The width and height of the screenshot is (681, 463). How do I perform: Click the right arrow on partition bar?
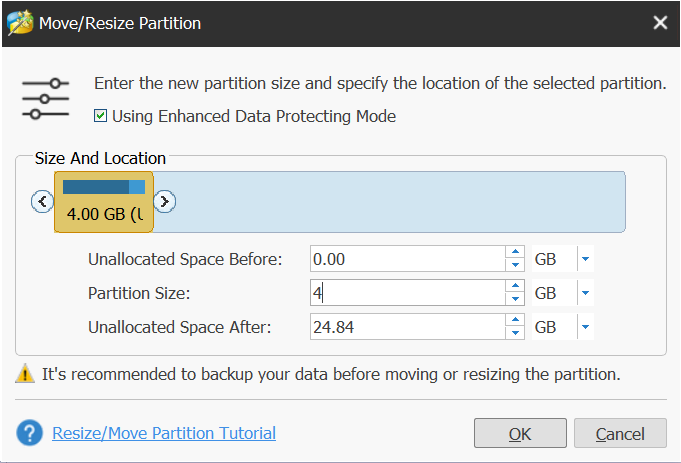(166, 202)
